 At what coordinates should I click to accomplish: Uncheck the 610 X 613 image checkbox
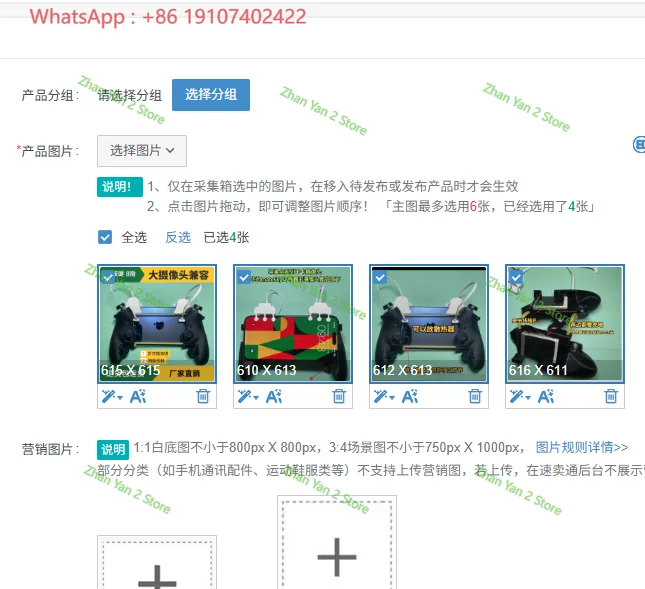(244, 277)
